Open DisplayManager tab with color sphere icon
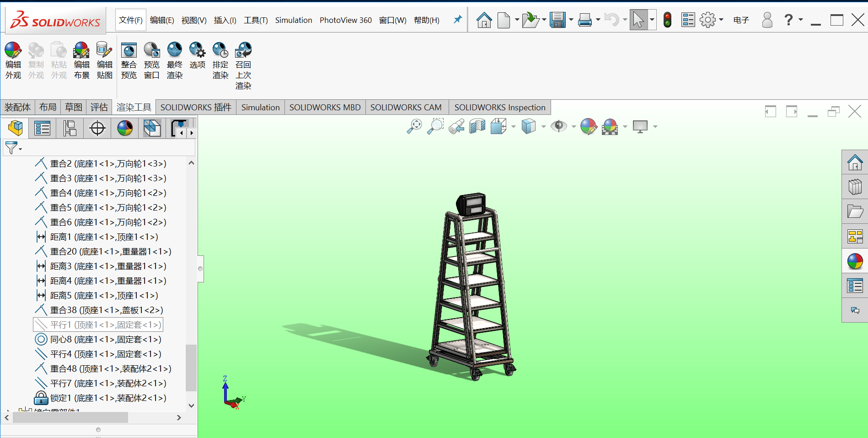868x438 pixels. [x=125, y=128]
